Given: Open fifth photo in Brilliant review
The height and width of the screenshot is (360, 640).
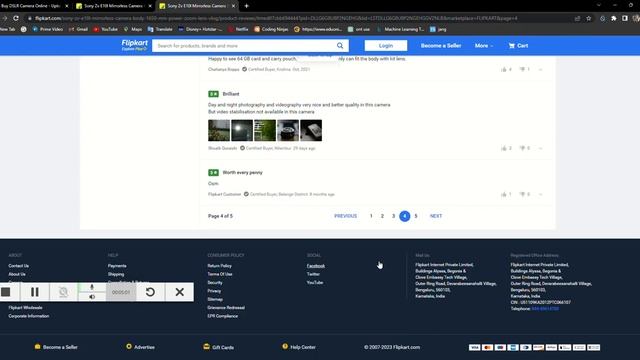Looking at the screenshot, I should click(311, 130).
